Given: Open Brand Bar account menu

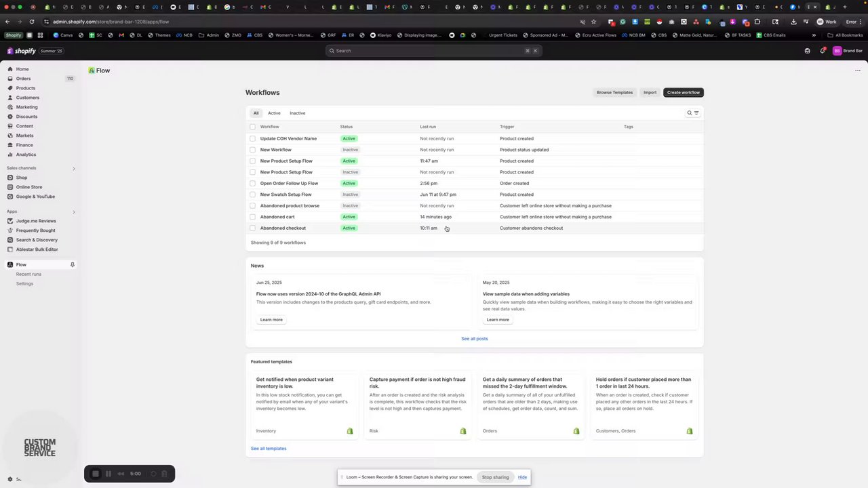Looking at the screenshot, I should click(x=848, y=51).
